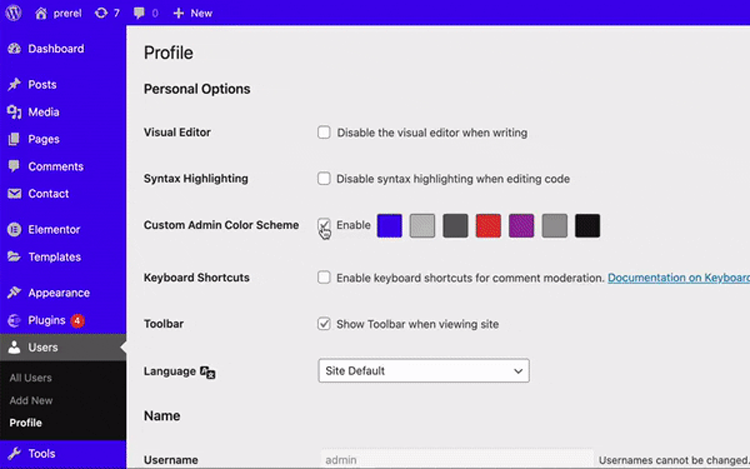
Task: Click the 'Usernames cannot be changed.' note
Action: pyautogui.click(x=674, y=460)
